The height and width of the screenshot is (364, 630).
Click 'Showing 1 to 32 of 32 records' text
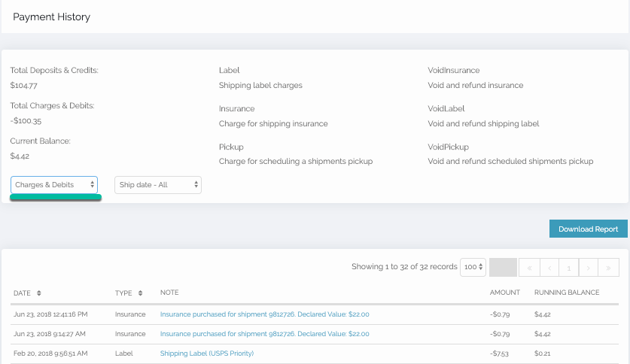(404, 267)
